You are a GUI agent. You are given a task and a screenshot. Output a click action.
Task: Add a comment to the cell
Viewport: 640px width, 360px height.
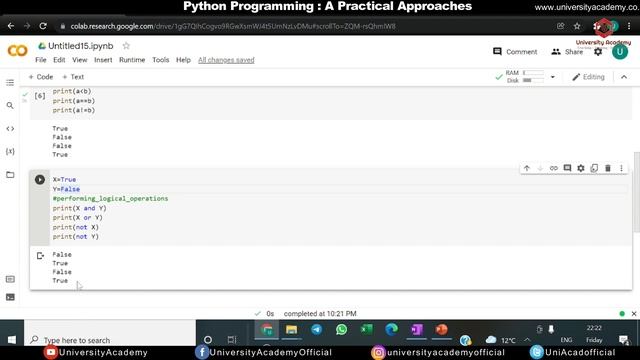click(567, 168)
